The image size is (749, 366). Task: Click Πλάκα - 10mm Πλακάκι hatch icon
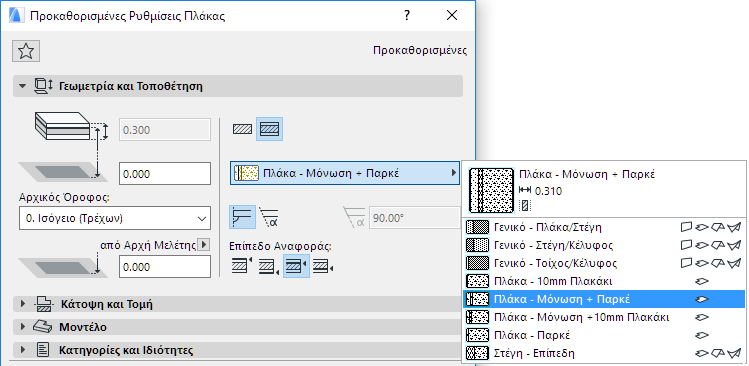tap(477, 281)
